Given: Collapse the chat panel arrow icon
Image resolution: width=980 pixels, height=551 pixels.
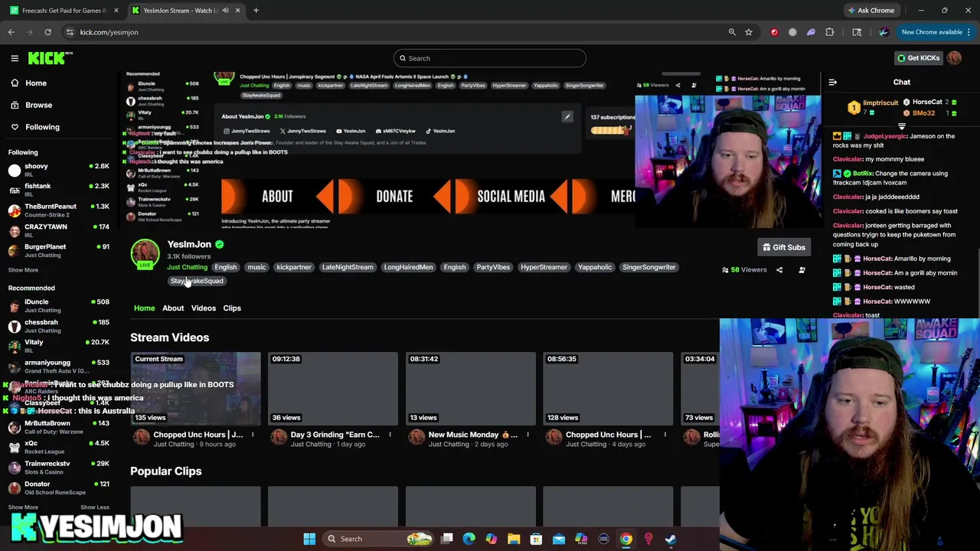Looking at the screenshot, I should click(833, 83).
